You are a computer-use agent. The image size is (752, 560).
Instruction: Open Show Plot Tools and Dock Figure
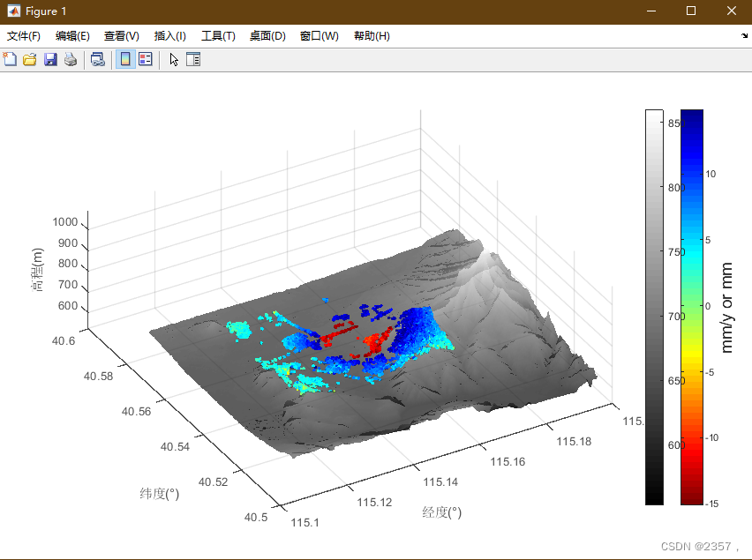click(x=193, y=59)
